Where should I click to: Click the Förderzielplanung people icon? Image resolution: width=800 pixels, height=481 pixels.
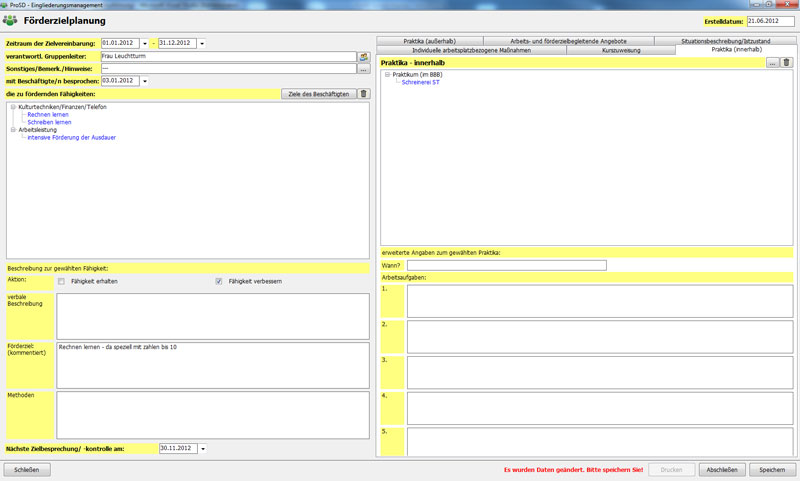point(12,21)
